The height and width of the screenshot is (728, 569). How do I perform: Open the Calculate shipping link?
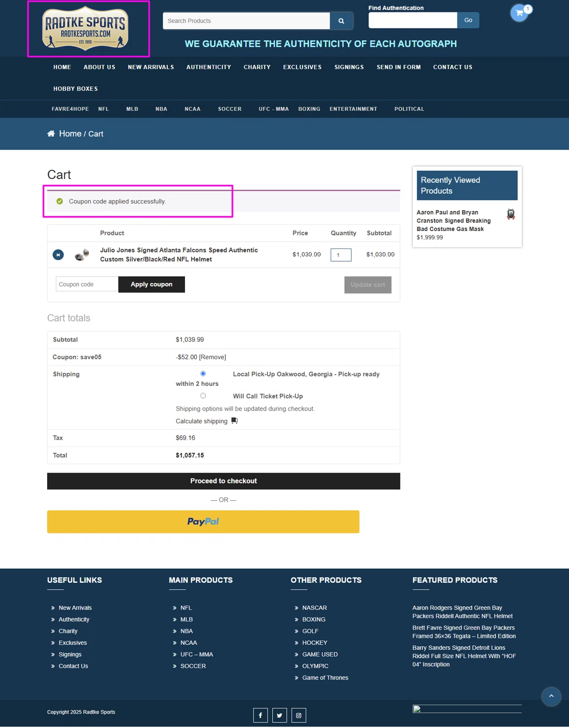201,421
